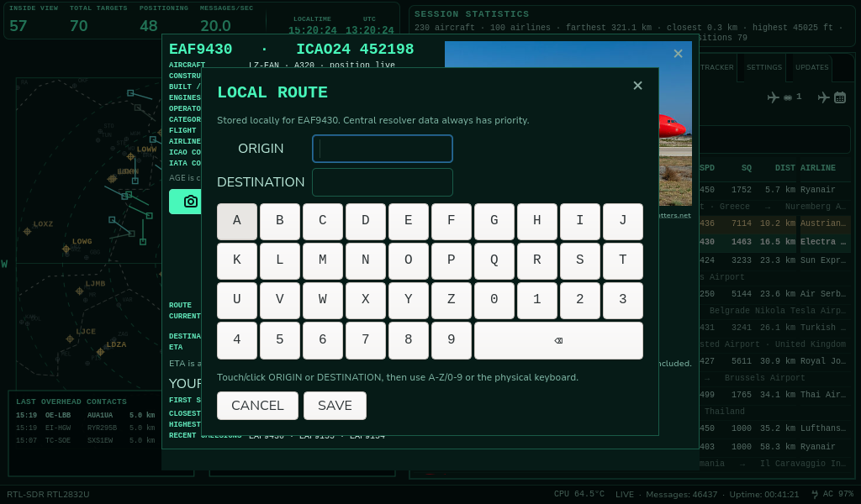Select the Austrian 10.2 km row
861x504 pixels.
point(774,223)
